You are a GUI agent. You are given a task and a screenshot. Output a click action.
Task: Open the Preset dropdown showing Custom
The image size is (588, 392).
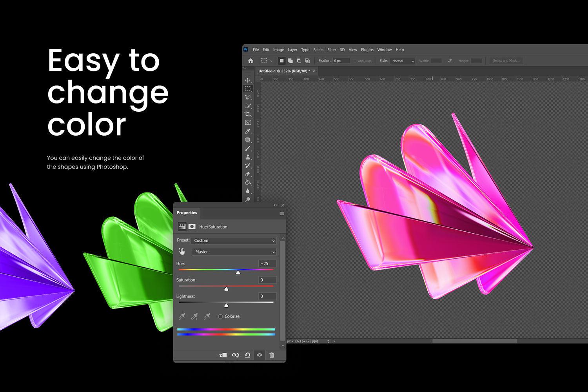pyautogui.click(x=234, y=240)
